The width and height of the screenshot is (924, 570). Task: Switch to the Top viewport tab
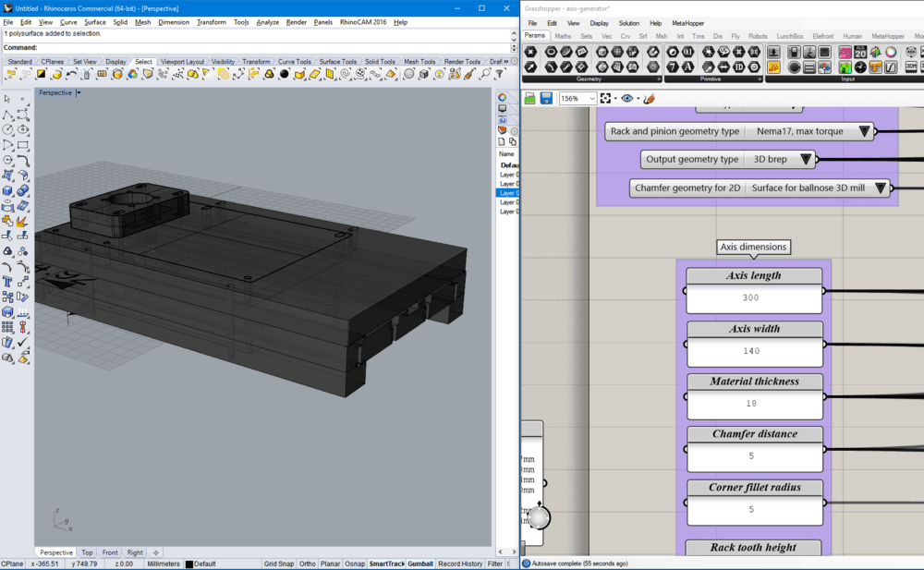click(x=87, y=552)
